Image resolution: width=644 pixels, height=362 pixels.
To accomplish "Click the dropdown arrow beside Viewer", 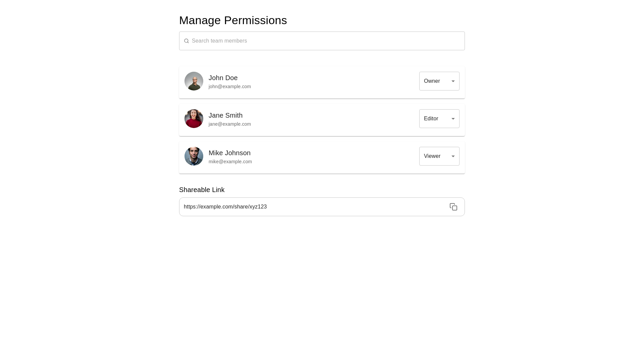I will pos(453,156).
